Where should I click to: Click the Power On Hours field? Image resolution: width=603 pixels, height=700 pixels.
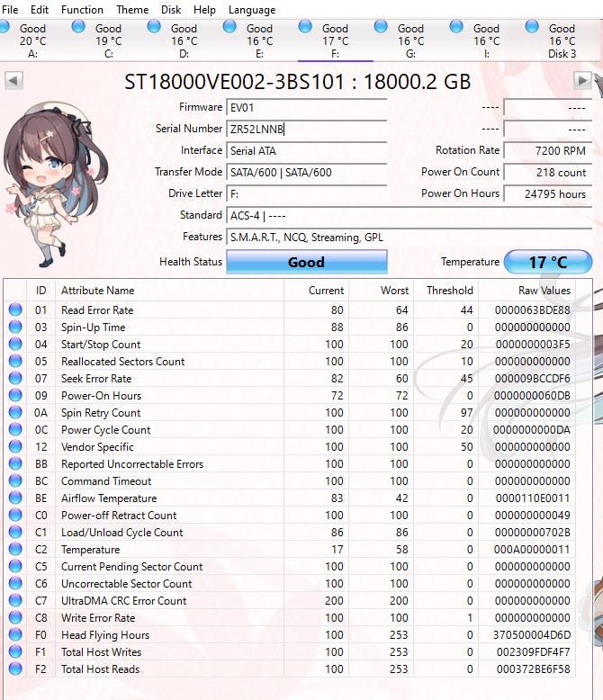(548, 193)
